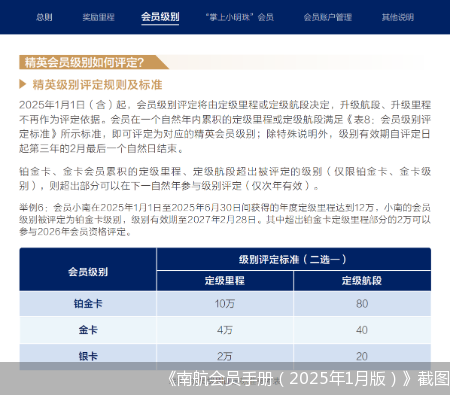The width and height of the screenshot is (450, 395).
Task: Click the 定级里程 column header
Action: (225, 281)
